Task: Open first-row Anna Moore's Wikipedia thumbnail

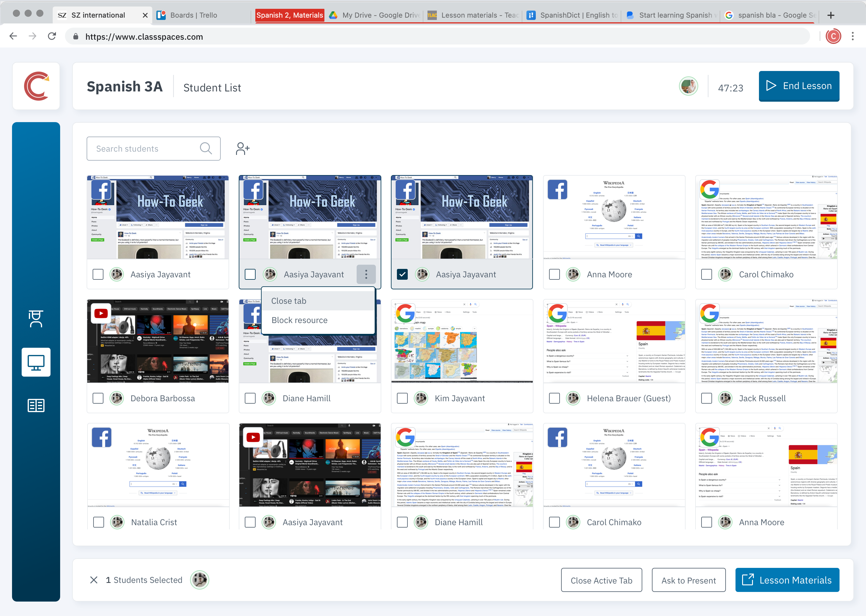Action: point(614,217)
